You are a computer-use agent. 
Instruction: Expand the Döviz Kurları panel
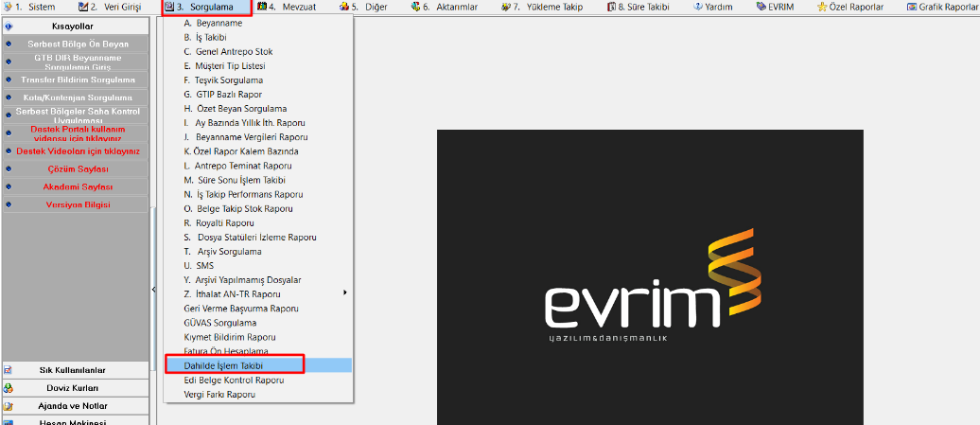[75, 388]
